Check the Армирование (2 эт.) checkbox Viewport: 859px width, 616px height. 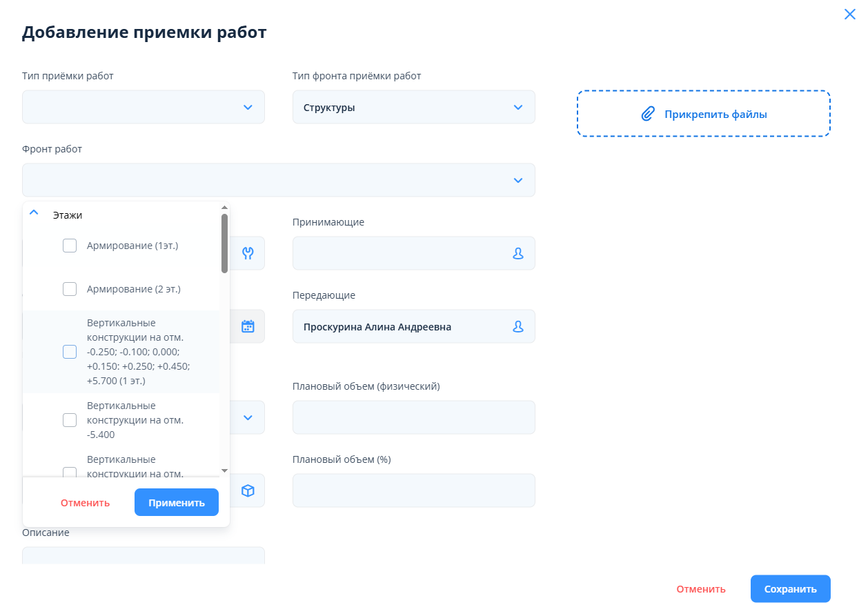pos(70,289)
